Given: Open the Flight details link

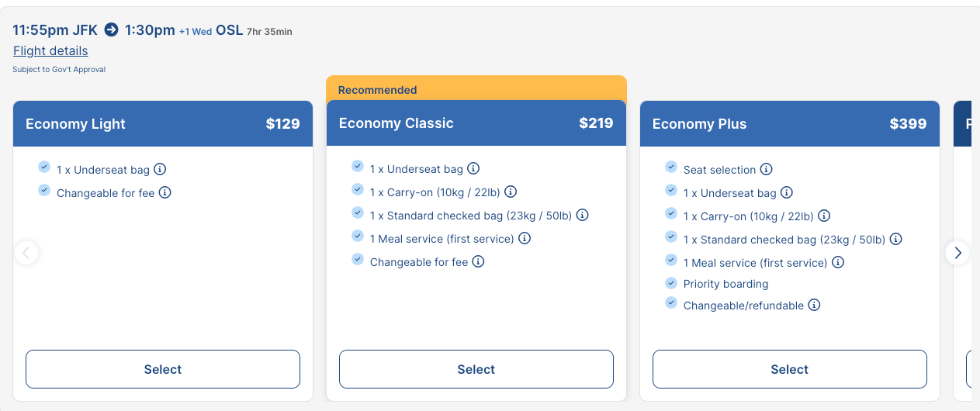Looking at the screenshot, I should click(x=50, y=50).
